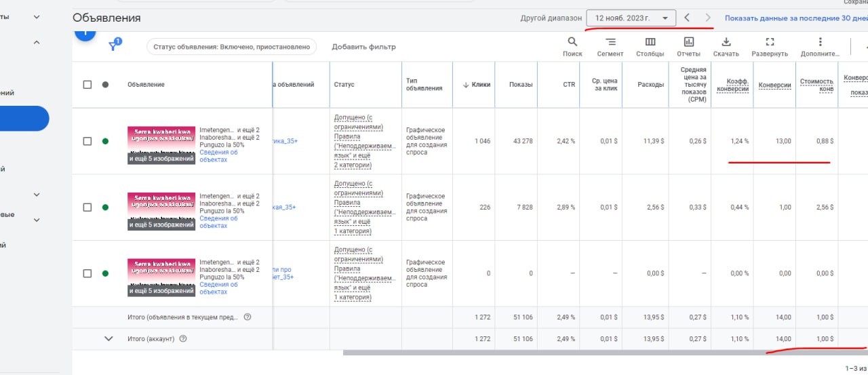Open Сведения об объектах link in third ad
The width and height of the screenshot is (868, 375).
coord(218,288)
